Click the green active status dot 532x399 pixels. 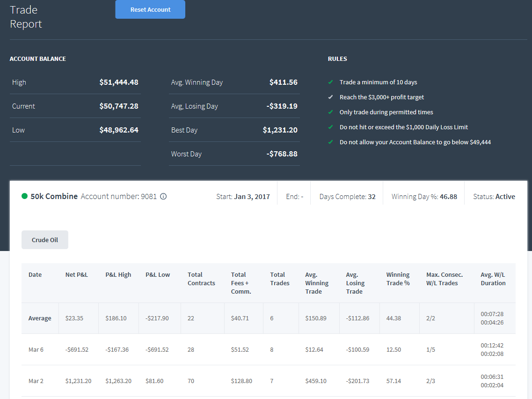(x=24, y=196)
